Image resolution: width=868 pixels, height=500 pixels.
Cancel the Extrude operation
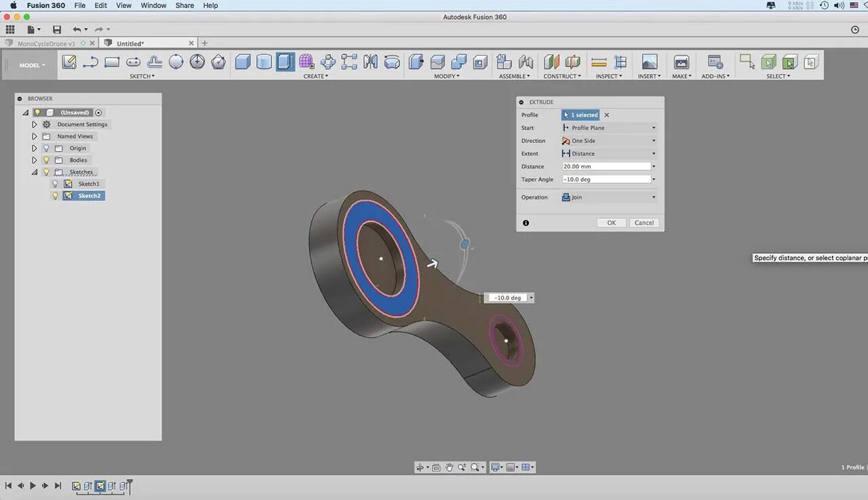[643, 222]
